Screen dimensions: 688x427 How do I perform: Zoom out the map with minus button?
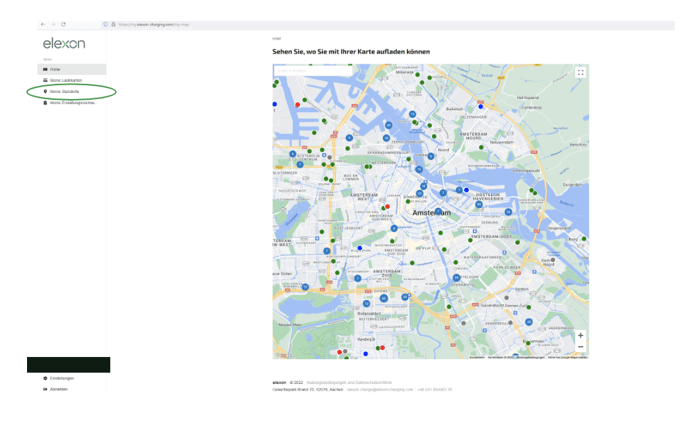pos(580,347)
